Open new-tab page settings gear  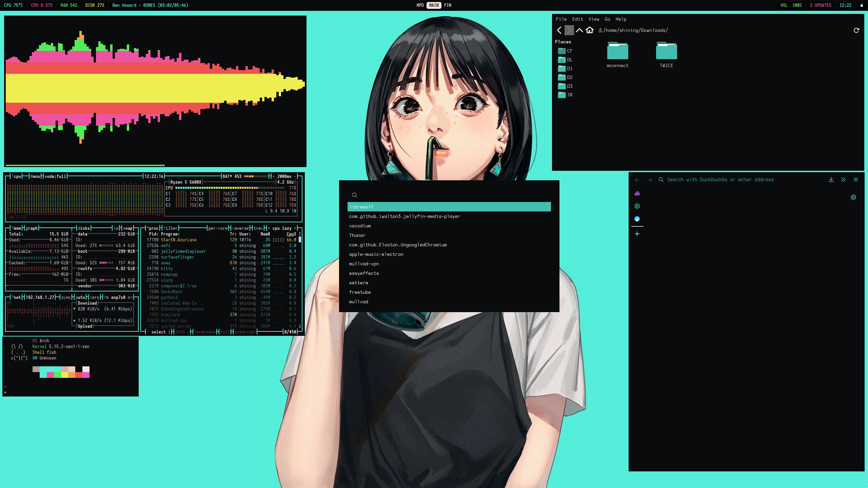[x=853, y=197]
